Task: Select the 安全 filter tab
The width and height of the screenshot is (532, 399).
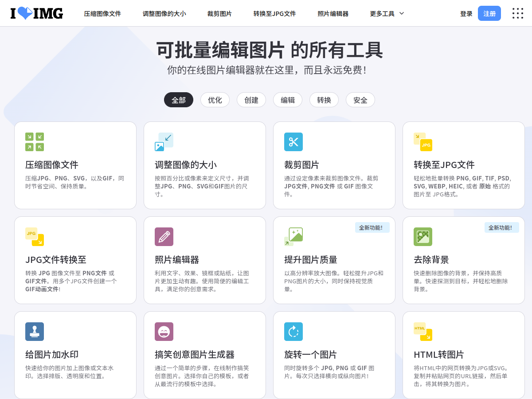Action: pos(360,100)
